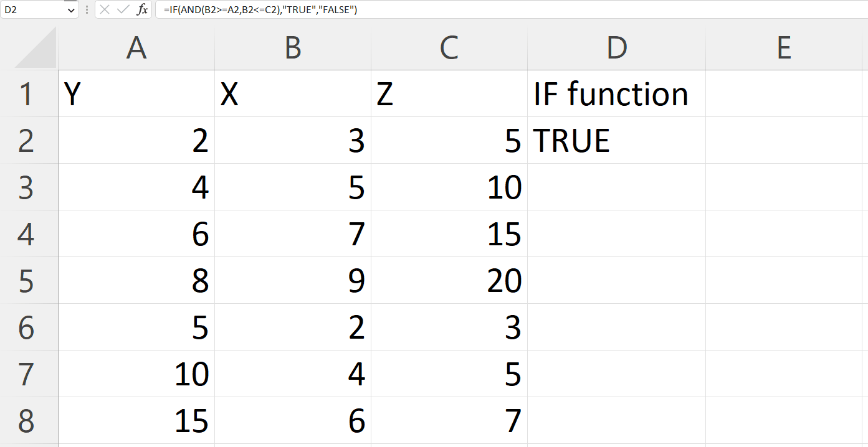Click cell C7 containing value 5

click(x=449, y=374)
